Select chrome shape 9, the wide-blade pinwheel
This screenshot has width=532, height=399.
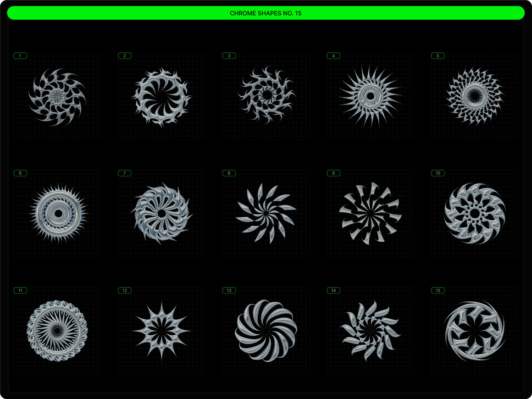coord(370,213)
